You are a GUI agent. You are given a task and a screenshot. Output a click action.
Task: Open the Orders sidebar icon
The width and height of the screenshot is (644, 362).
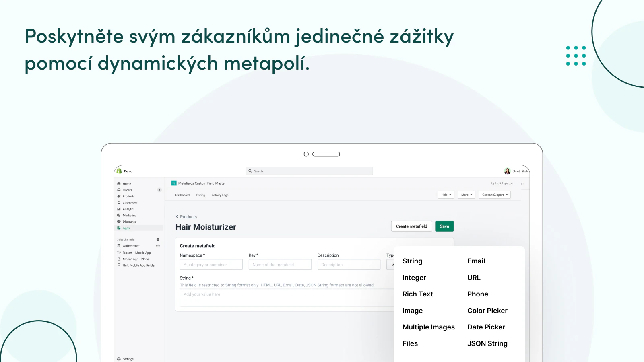[119, 190]
